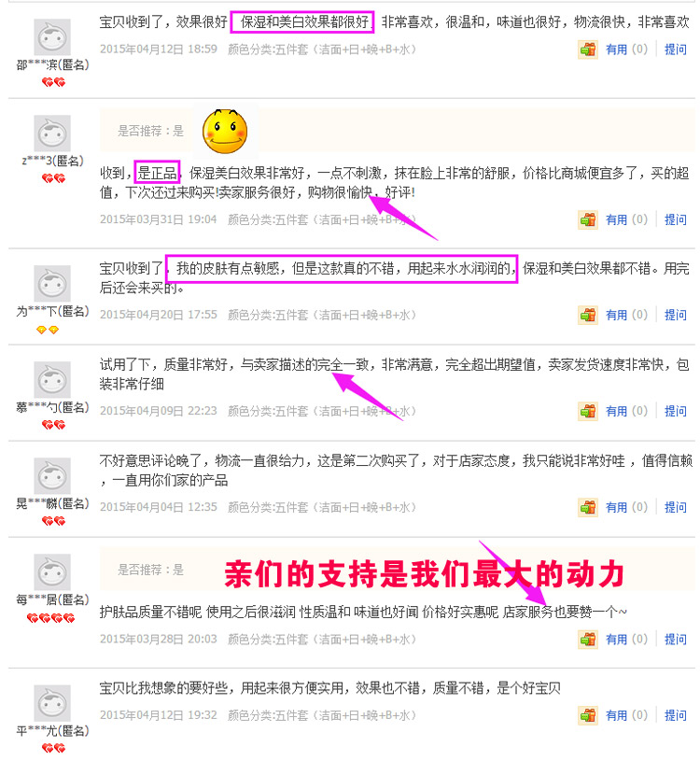Click 提问 on 平***尤's review
This screenshot has height=761, width=700.
(675, 715)
